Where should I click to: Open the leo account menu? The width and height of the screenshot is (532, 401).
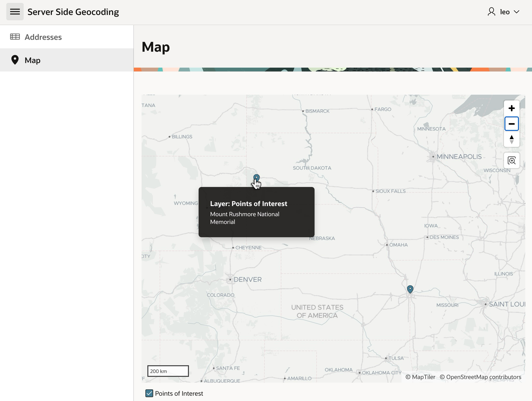point(504,12)
